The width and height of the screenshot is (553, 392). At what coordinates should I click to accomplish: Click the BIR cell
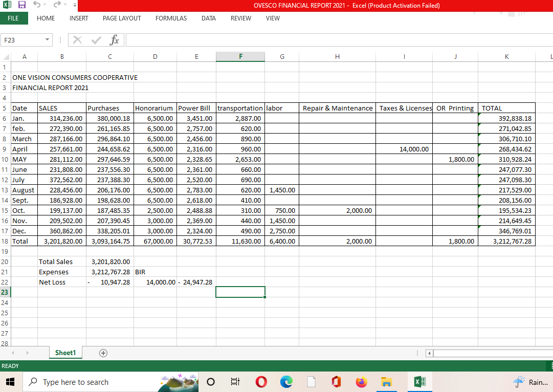[155, 272]
